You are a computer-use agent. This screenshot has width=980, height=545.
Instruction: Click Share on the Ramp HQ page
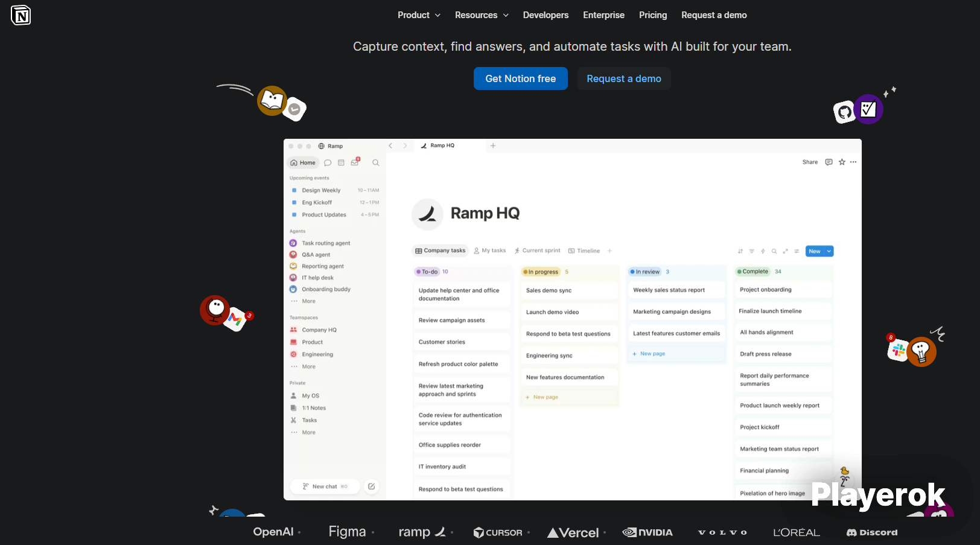pyautogui.click(x=810, y=162)
